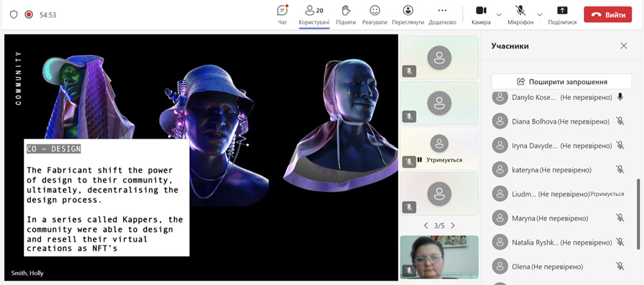Select participant Natalia Ryshk... in list
The width and height of the screenshot is (644, 285).
558,242
